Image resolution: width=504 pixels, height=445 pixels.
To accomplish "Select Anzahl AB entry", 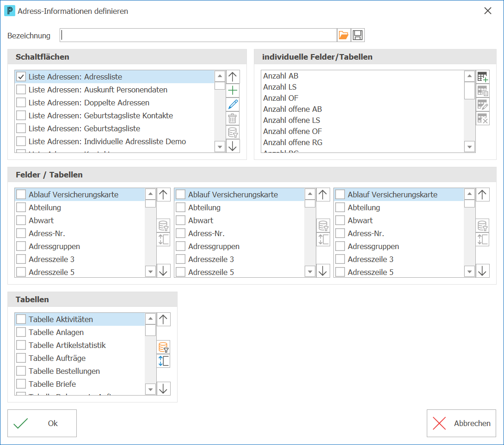I will 363,76.
